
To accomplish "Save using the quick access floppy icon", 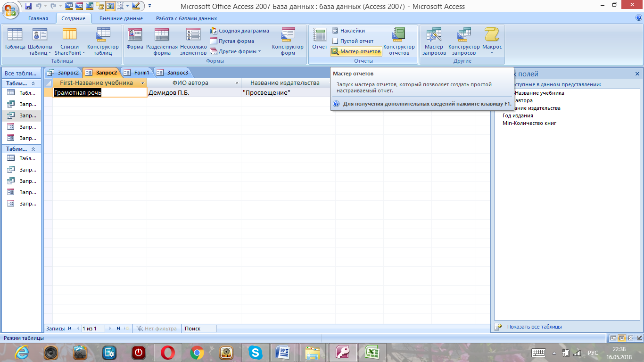I will coord(28,6).
